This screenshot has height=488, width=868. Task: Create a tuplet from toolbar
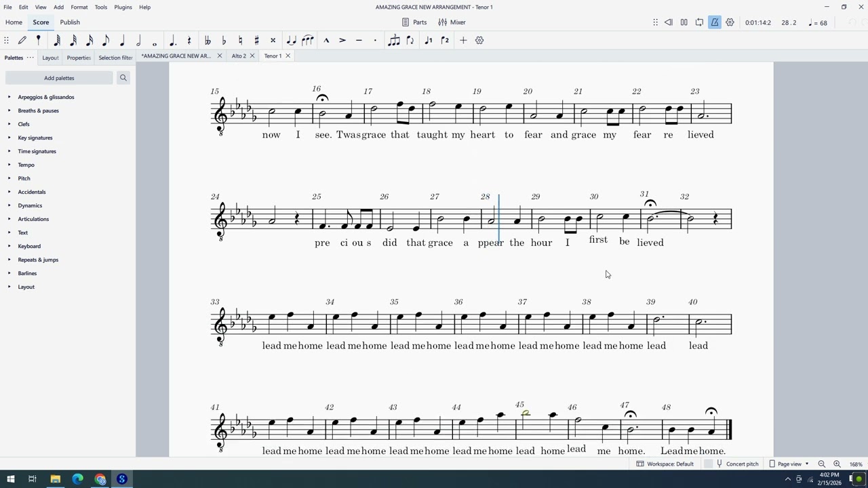(394, 41)
